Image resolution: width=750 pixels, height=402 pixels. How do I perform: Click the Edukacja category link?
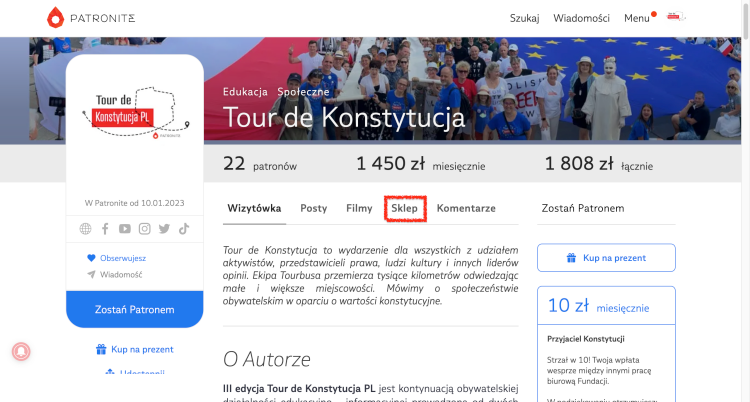pos(245,92)
